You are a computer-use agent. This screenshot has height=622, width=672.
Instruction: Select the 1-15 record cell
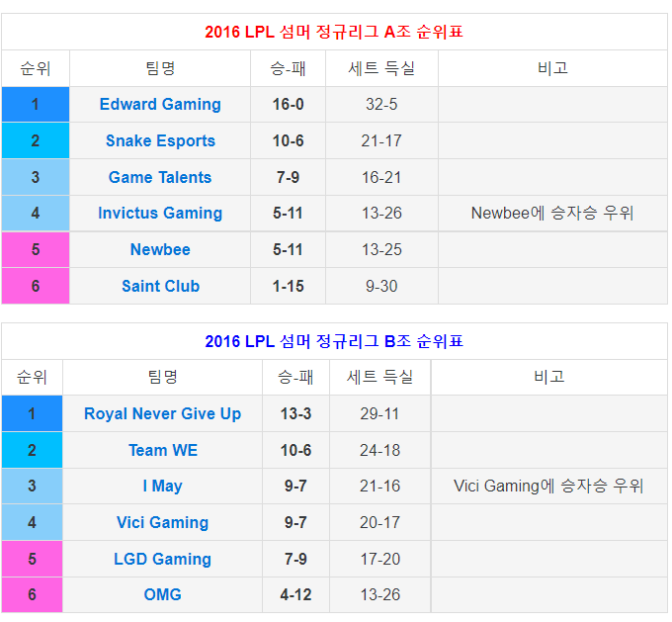(288, 286)
